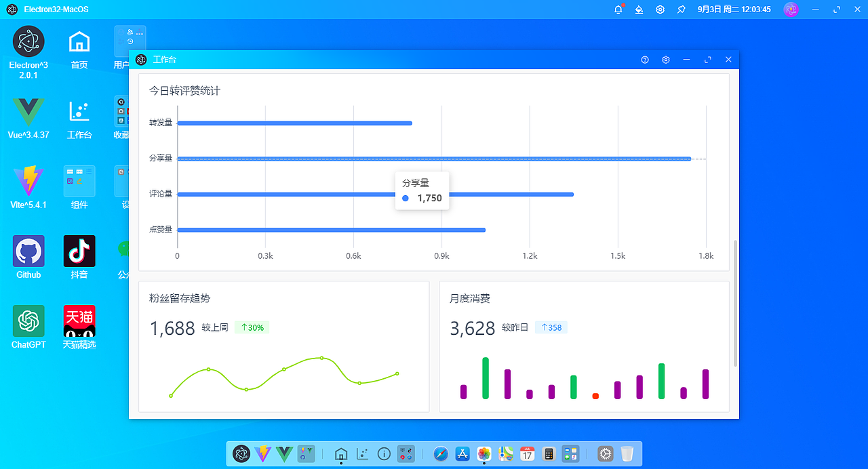Click the highest point on 粉丝留存 line
Screen dimensions: 868x469
tap(321, 358)
